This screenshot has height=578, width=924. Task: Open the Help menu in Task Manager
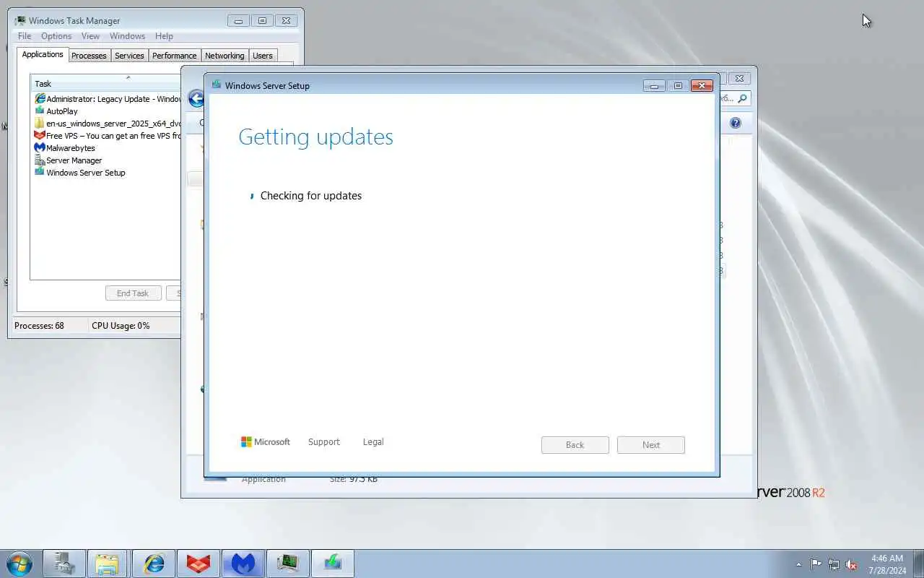click(x=164, y=36)
